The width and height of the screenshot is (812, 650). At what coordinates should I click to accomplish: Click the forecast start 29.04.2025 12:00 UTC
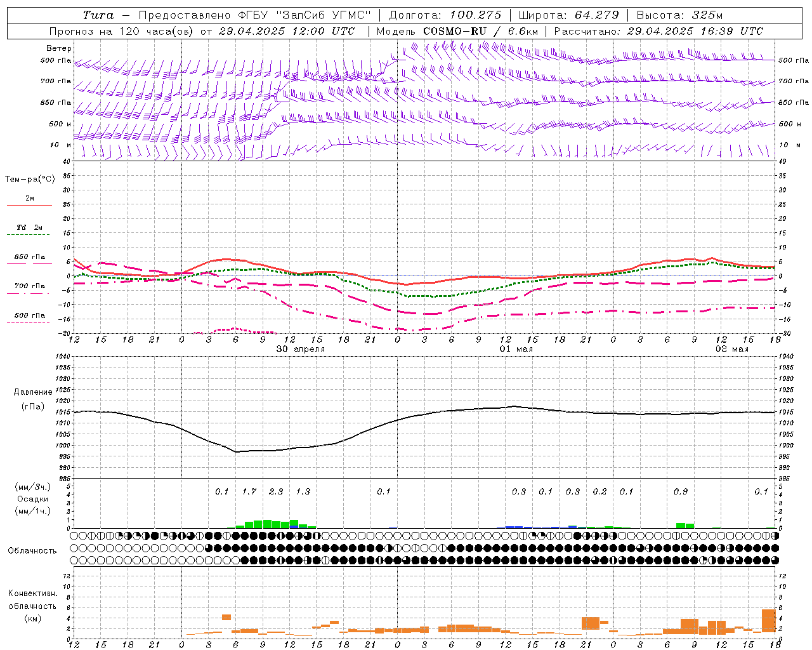point(287,31)
